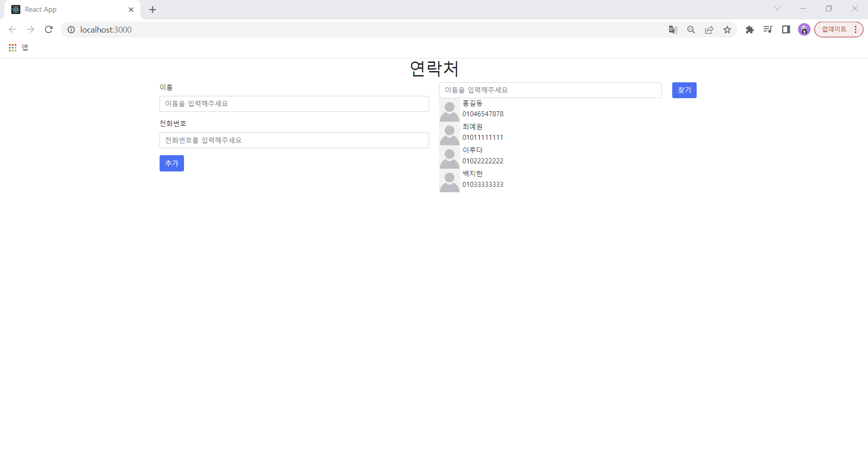The image size is (868, 456).
Task: Click the 연락처 page heading
Action: click(x=434, y=69)
